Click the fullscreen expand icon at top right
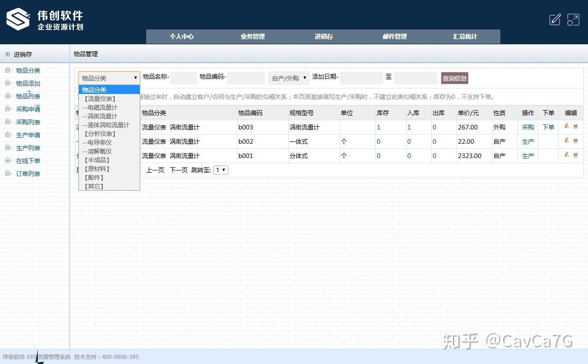 [573, 19]
